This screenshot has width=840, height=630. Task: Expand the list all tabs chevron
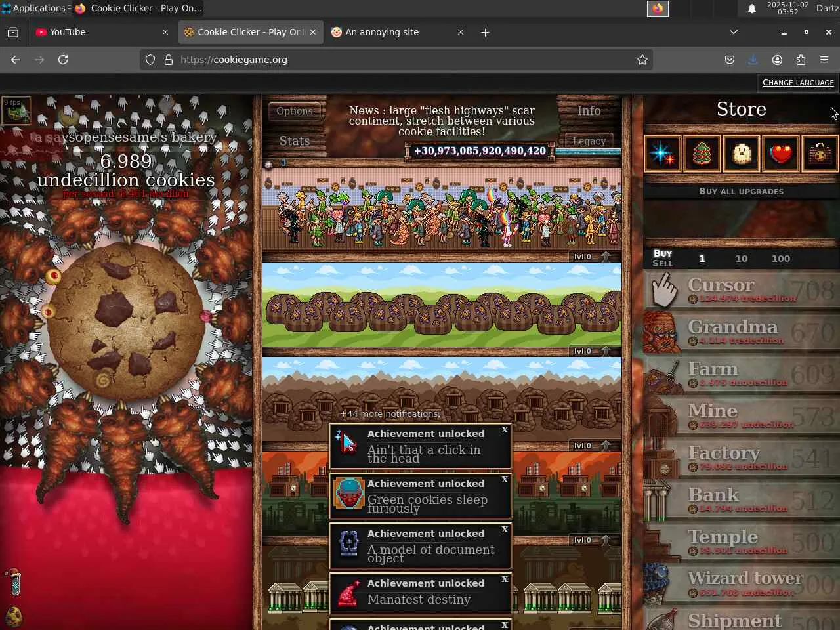(734, 32)
